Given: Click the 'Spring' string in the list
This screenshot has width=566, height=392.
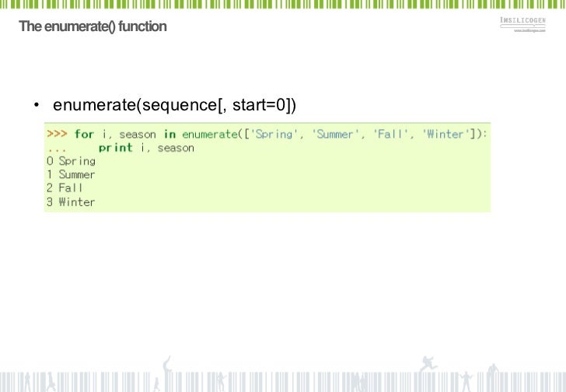Looking at the screenshot, I should point(274,134).
